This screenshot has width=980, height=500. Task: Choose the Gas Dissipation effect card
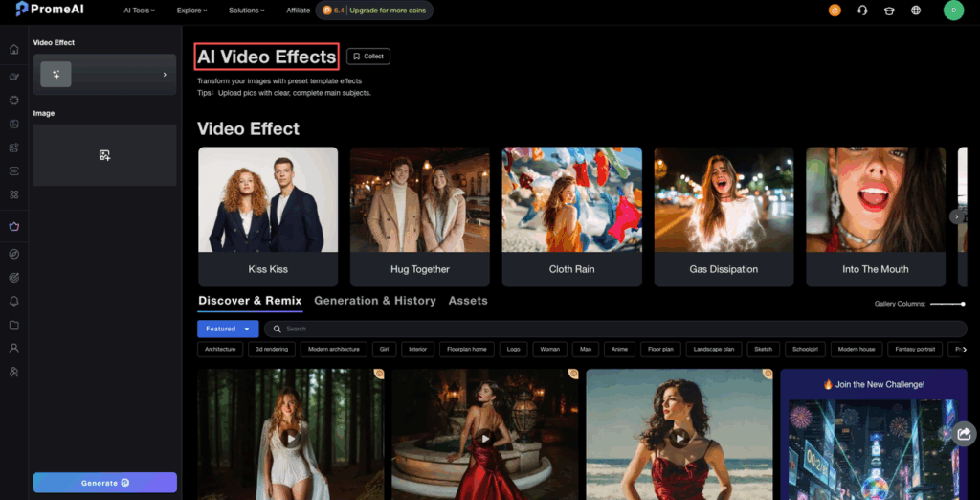coord(724,216)
